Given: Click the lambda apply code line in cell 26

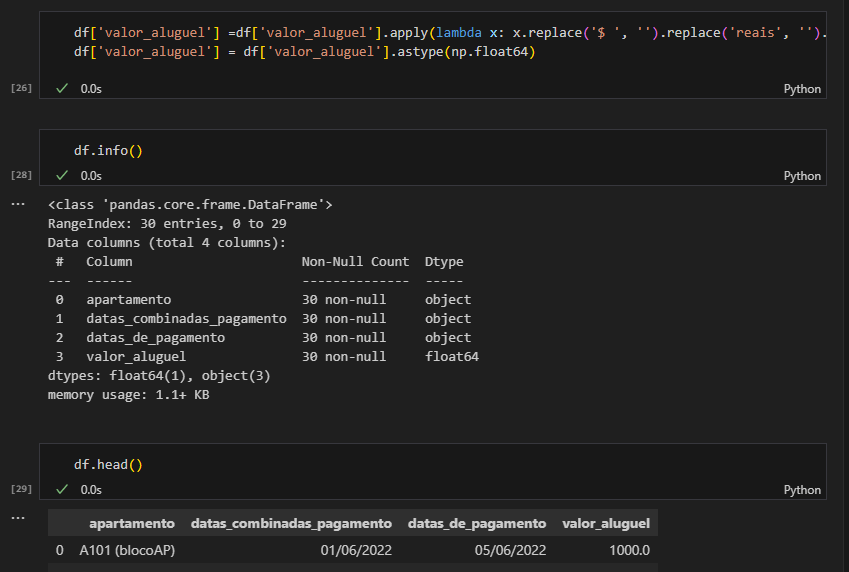Looking at the screenshot, I should (450, 33).
